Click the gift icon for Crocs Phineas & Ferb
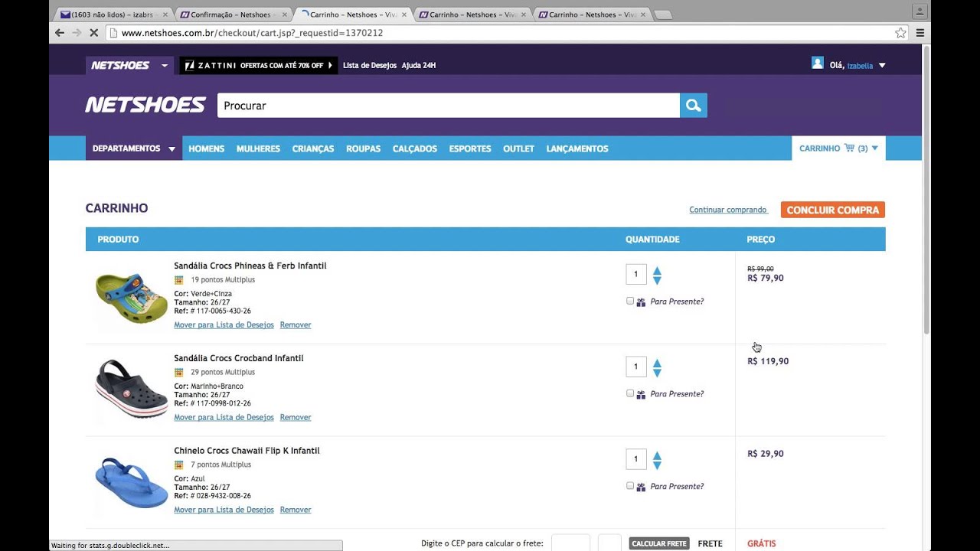Image resolution: width=980 pixels, height=551 pixels. (641, 302)
